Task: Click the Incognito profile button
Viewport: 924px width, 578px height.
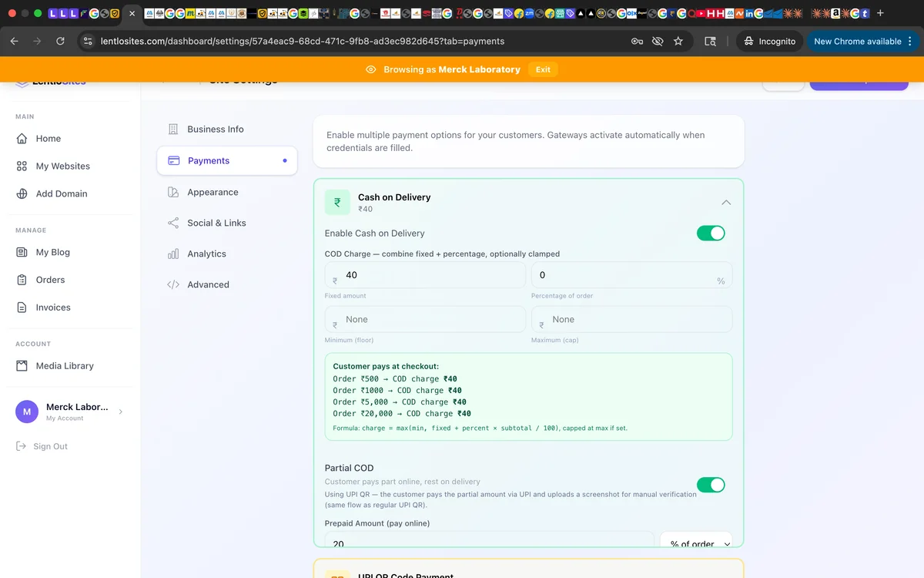Action: coord(768,42)
